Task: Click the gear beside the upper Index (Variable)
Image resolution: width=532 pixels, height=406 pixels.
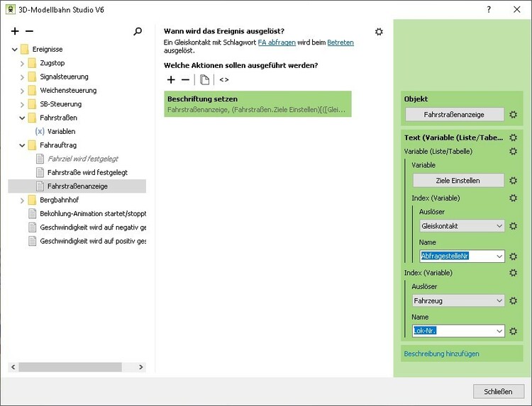Action: pos(514,198)
